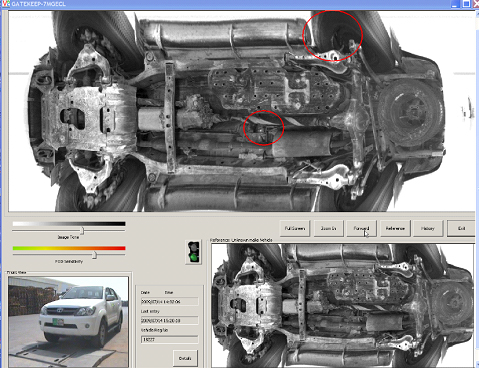Click the Last entry date field
Screen dimensions: 479x368
pos(169,320)
